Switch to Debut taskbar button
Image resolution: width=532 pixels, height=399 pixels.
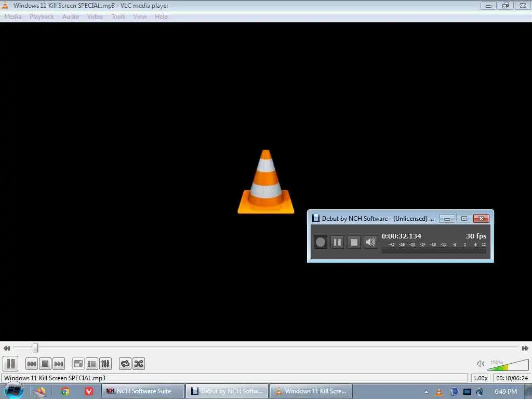point(228,391)
